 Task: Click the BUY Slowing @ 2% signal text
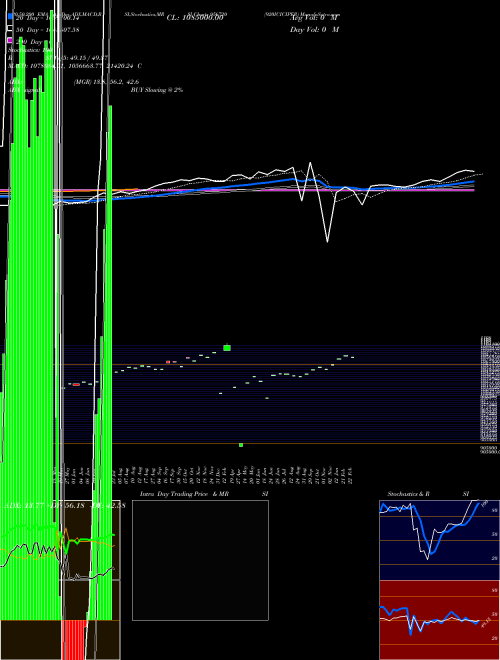(x=157, y=90)
